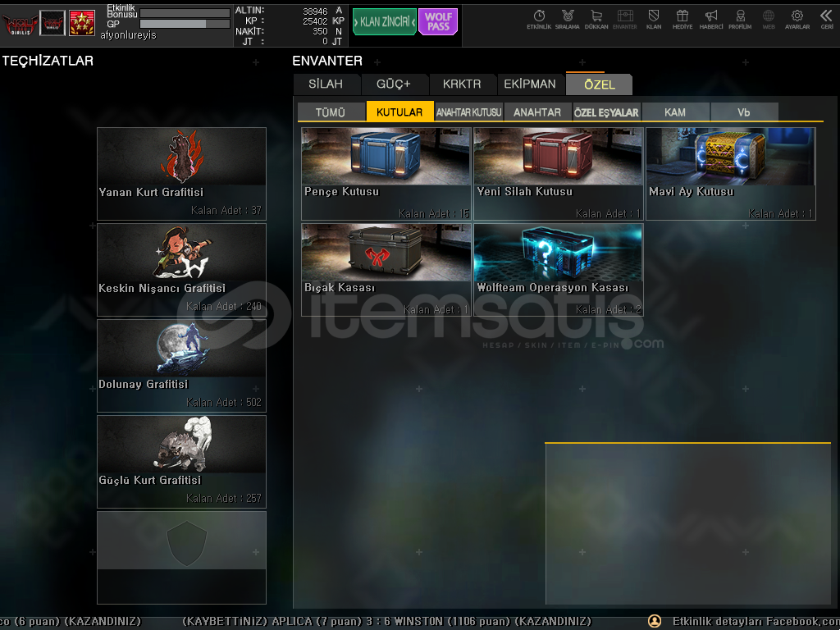Switch to the SİLAH tab
Viewport: 840px width, 630px height.
pyautogui.click(x=326, y=84)
